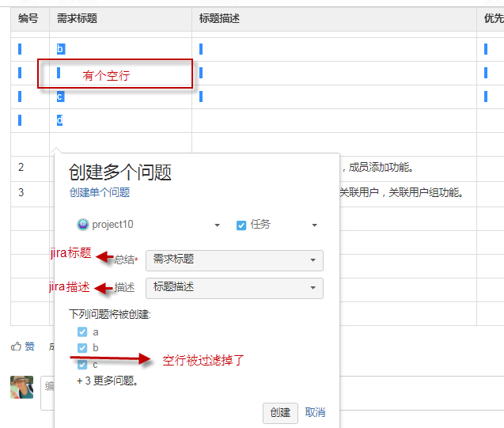Click the 赞 like link
This screenshot has height=428, width=504.
(29, 346)
